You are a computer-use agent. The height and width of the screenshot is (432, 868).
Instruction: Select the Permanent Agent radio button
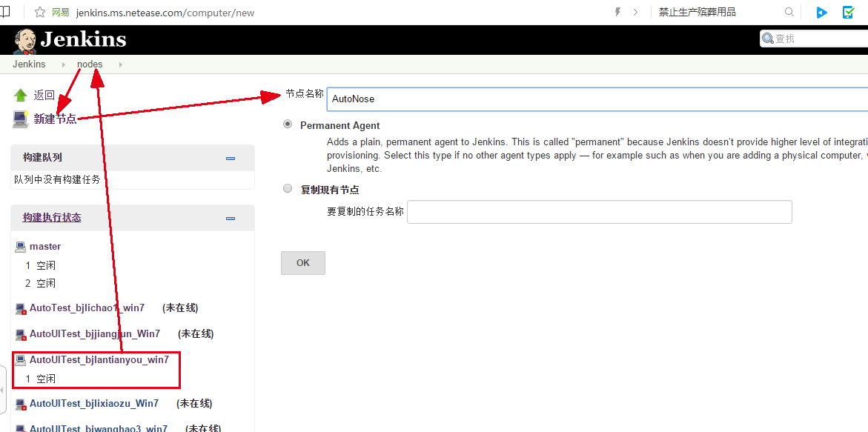(x=288, y=124)
